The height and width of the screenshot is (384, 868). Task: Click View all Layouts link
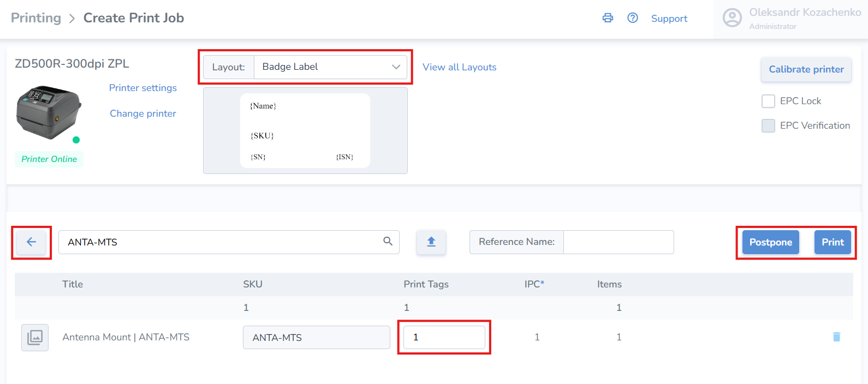pos(459,67)
